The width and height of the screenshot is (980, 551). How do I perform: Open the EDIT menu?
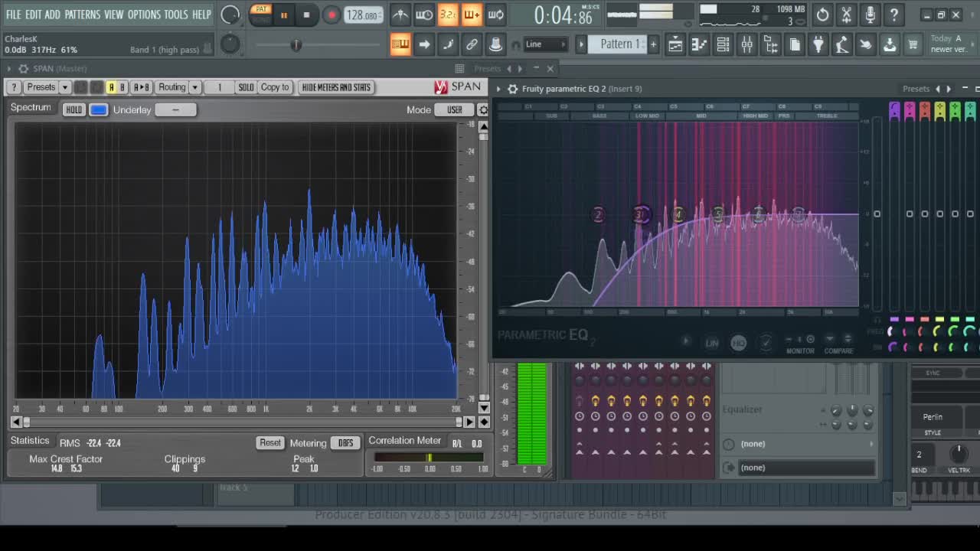[34, 15]
